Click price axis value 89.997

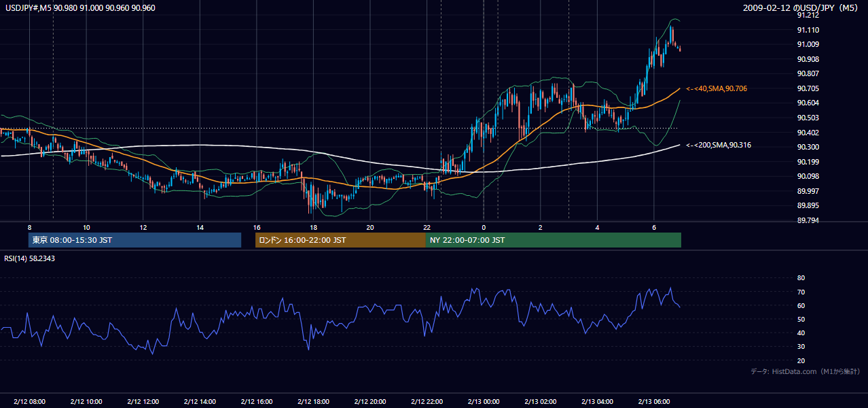pos(808,191)
